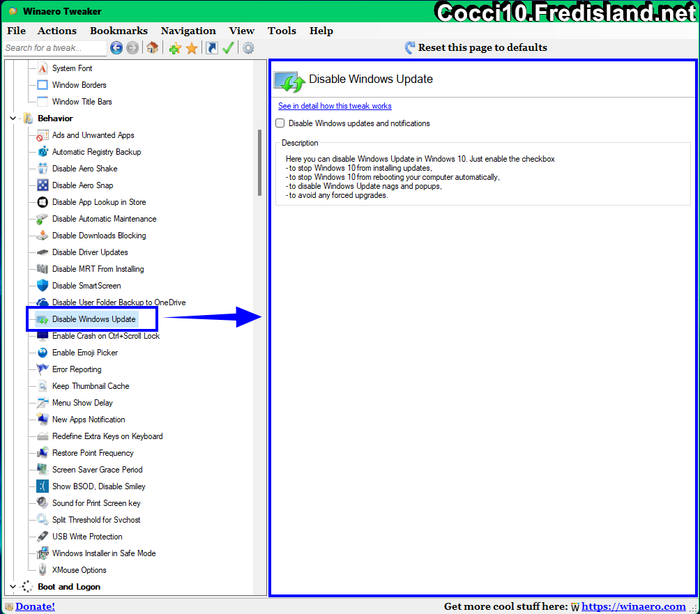Click the Ads and Unwanted Apps icon

(x=43, y=135)
